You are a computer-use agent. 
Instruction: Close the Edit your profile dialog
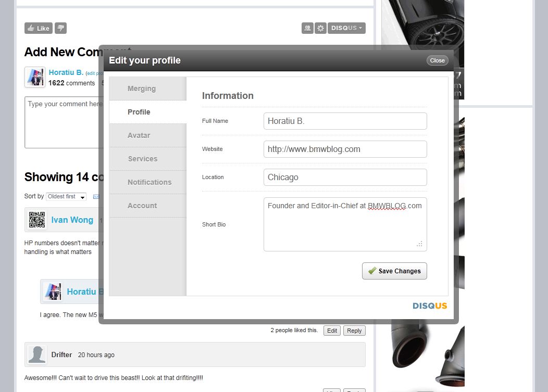click(x=437, y=60)
